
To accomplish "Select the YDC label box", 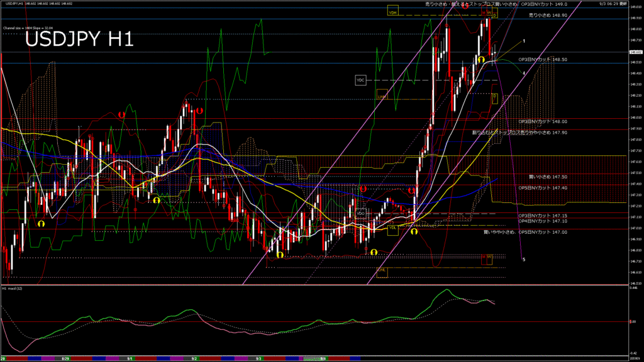I will (x=360, y=80).
